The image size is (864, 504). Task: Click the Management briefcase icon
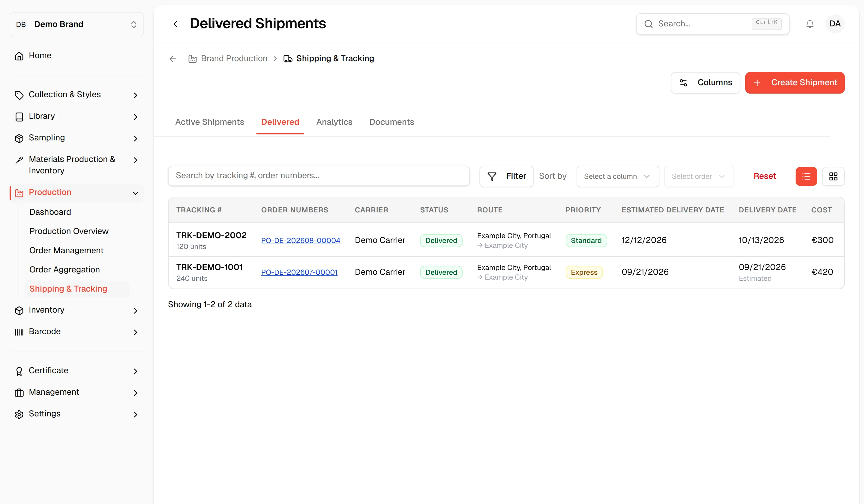19,393
